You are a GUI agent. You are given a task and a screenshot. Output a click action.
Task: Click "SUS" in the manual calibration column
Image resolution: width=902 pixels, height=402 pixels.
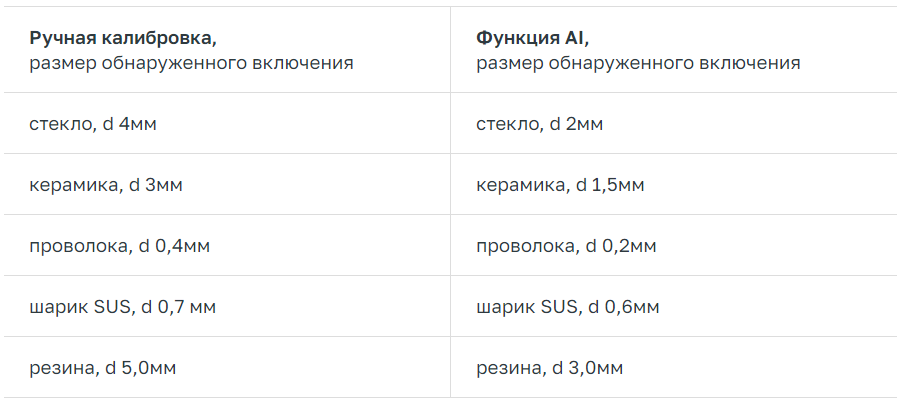[x=111, y=307]
